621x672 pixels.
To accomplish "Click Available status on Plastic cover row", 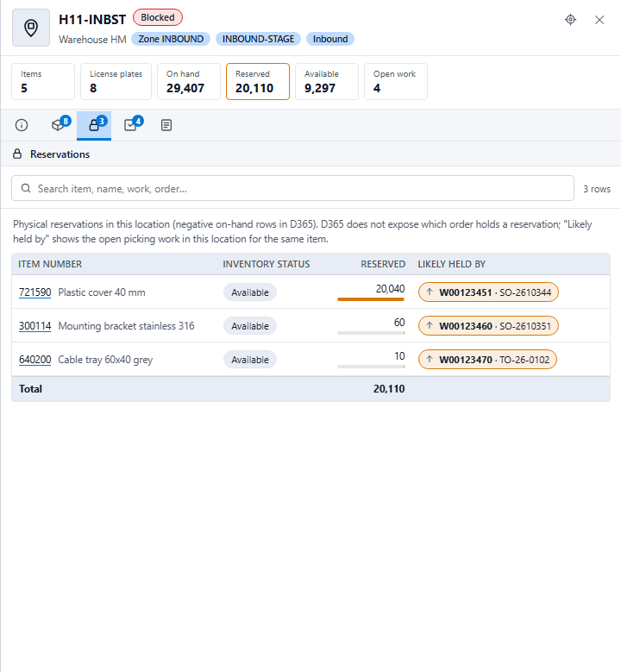I will coord(250,292).
